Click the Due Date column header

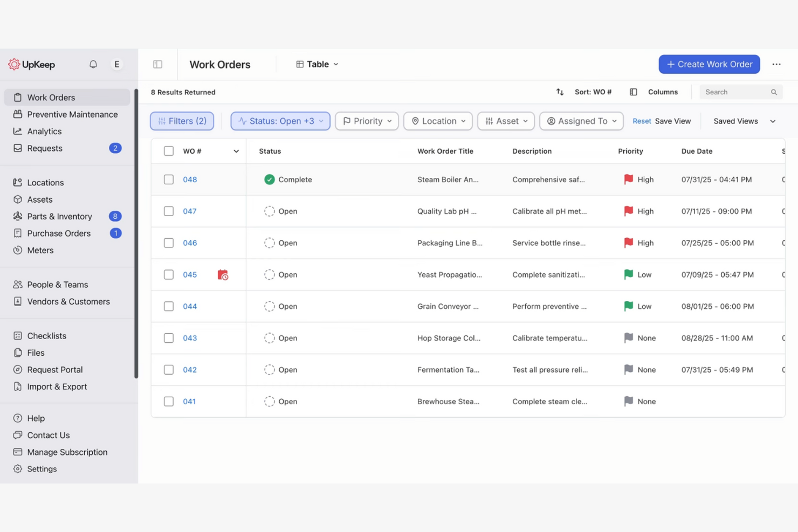[697, 151]
